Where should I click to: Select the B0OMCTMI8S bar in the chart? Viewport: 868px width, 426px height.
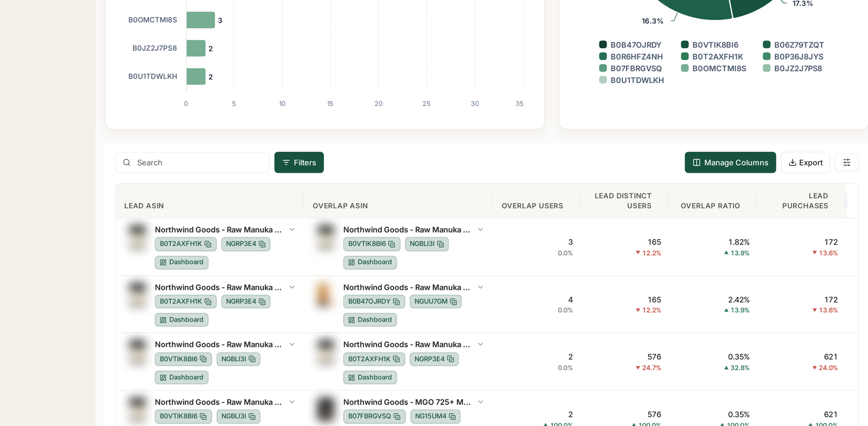tap(201, 20)
